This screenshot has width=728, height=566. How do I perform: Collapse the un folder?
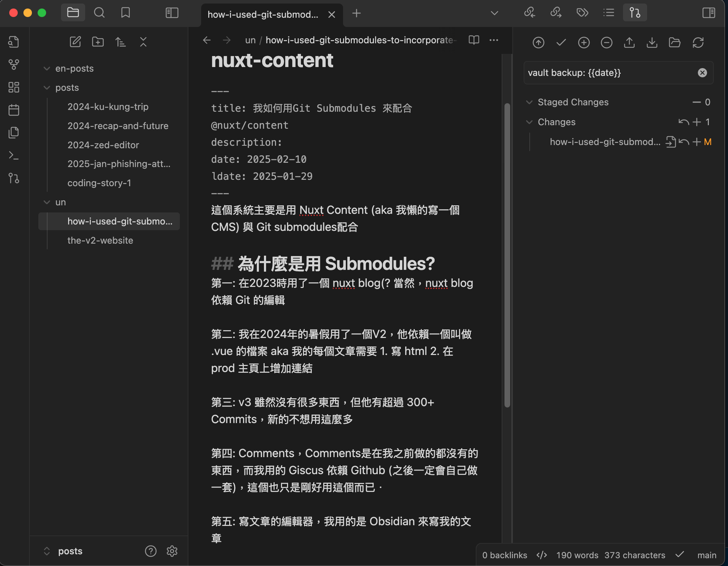46,202
